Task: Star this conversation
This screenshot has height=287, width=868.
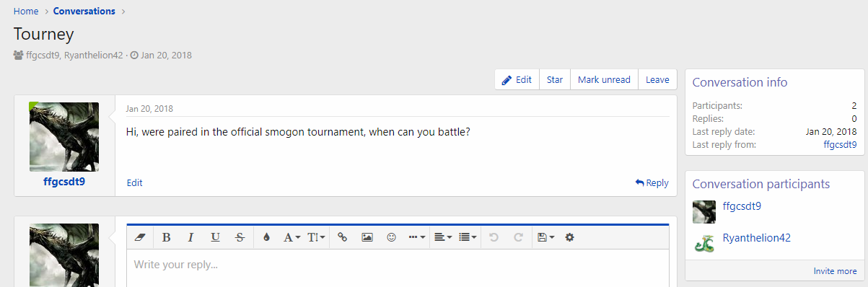Action: click(555, 80)
